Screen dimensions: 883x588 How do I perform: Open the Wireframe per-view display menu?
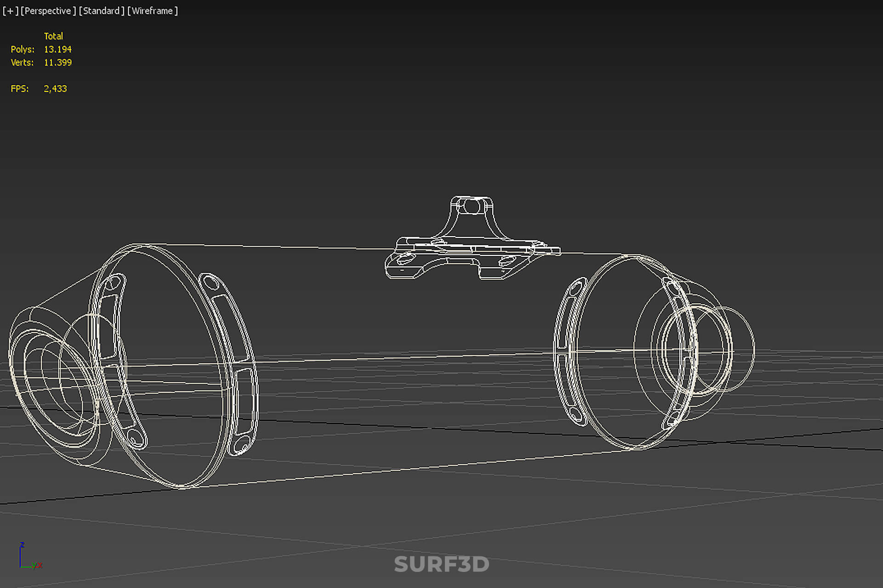(x=153, y=11)
